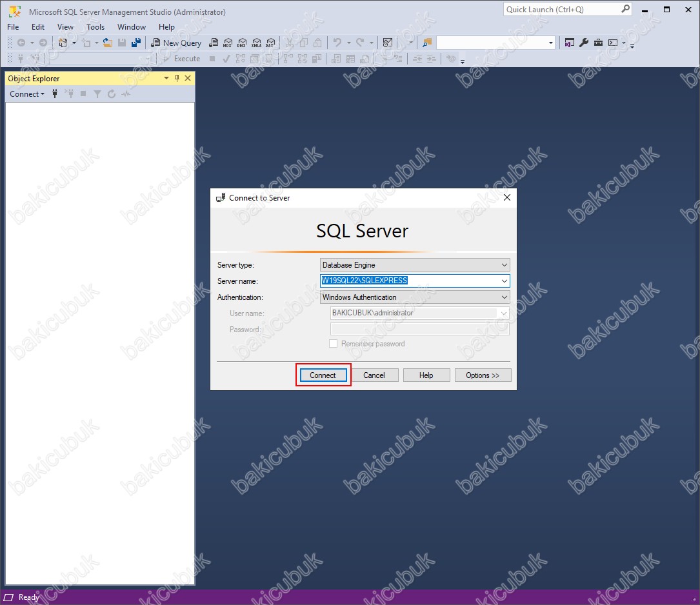Click the Ready status bar text
The width and height of the screenshot is (700, 605).
pos(29,597)
